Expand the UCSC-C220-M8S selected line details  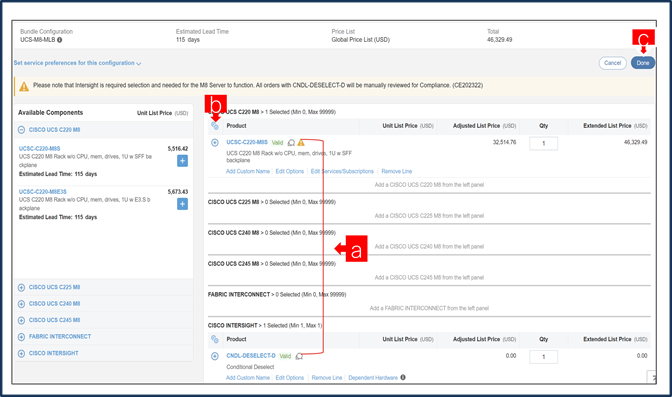tap(215, 142)
